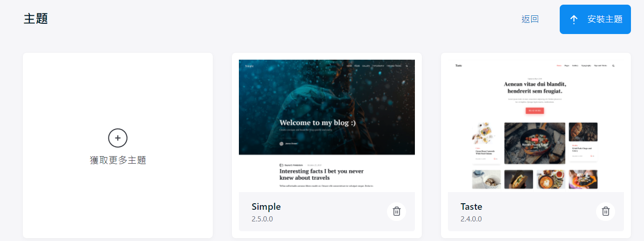Click the plus circle icon for more themes
644x241 pixels.
pyautogui.click(x=118, y=138)
